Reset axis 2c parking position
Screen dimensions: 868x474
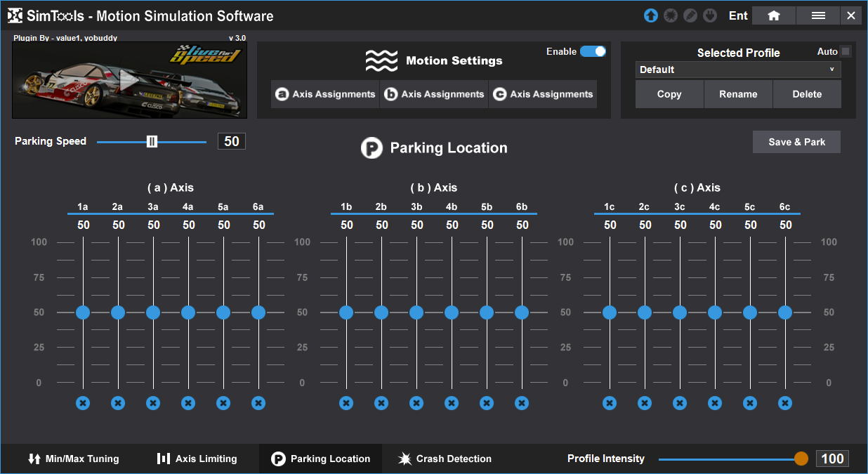click(x=645, y=403)
